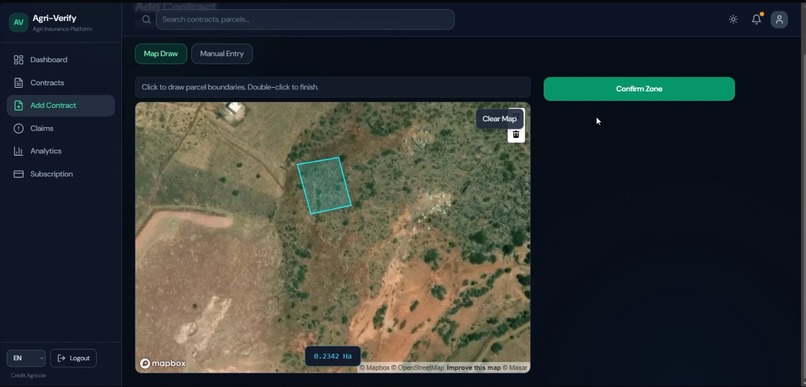Click the Add Contract file-plus icon

(x=19, y=105)
